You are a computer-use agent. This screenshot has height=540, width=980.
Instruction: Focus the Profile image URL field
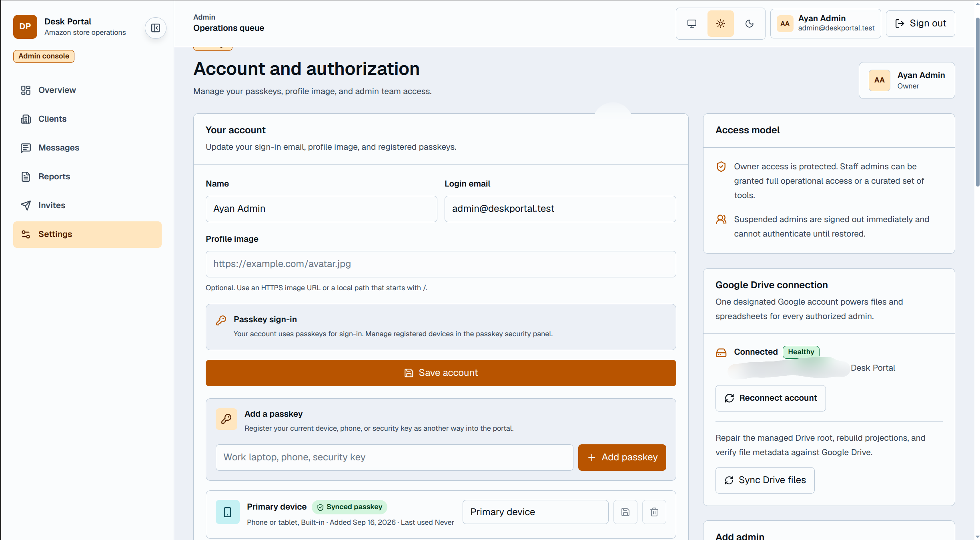pos(441,264)
